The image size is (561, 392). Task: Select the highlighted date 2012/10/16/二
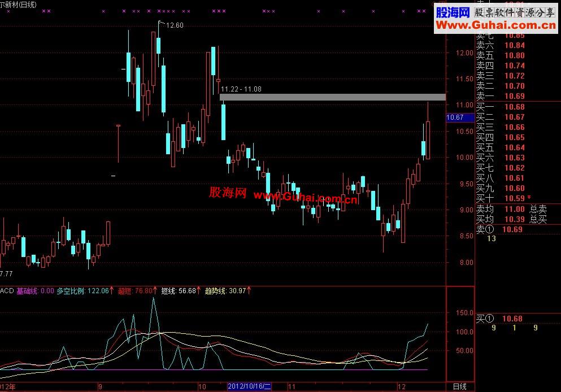click(x=249, y=386)
